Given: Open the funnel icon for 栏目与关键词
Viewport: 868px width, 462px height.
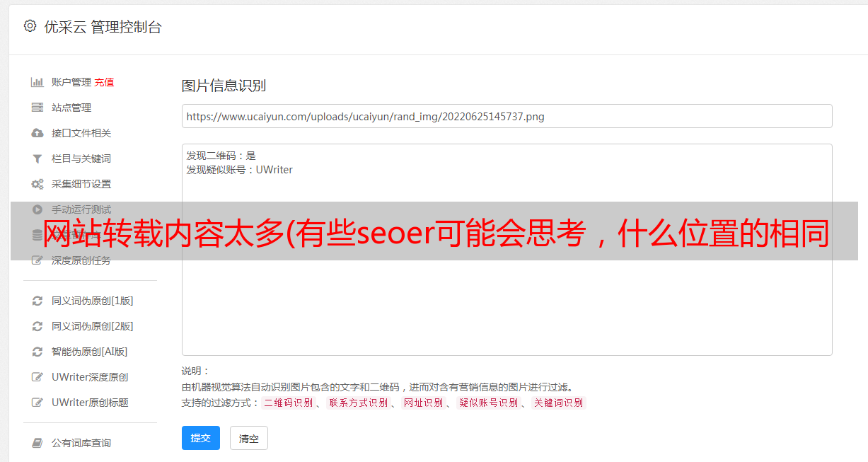Looking at the screenshot, I should (37, 158).
